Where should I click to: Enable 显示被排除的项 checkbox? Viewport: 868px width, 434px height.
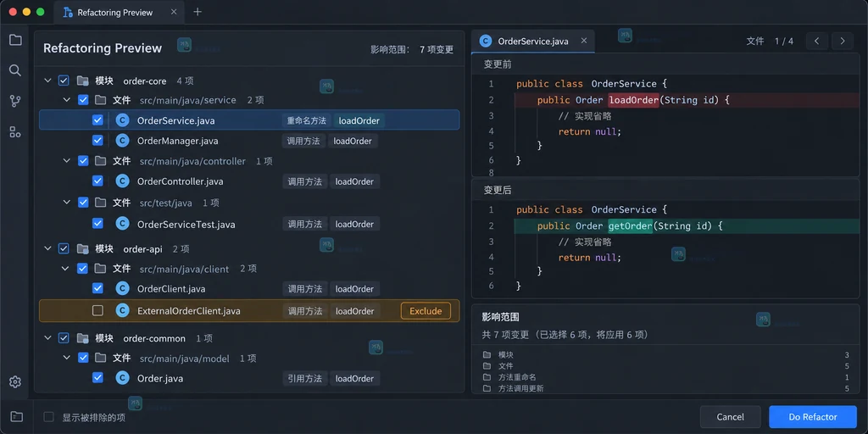click(48, 417)
